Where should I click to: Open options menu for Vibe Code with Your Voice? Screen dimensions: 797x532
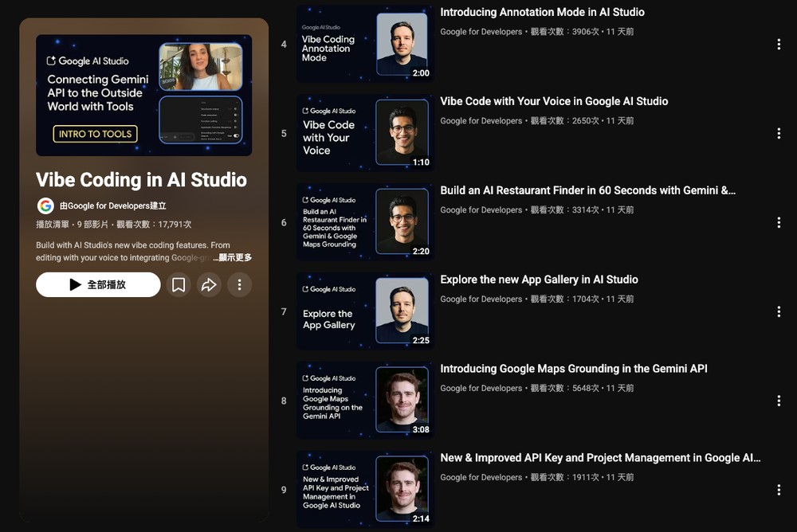779,133
